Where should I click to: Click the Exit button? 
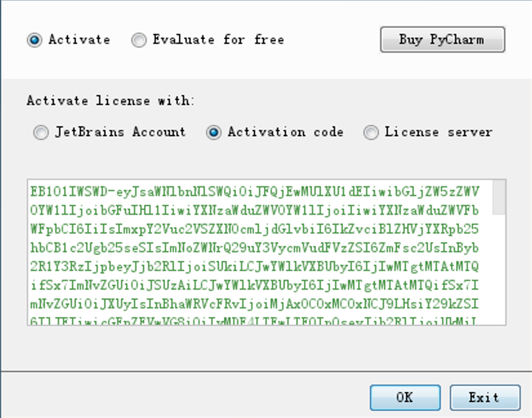point(485,397)
